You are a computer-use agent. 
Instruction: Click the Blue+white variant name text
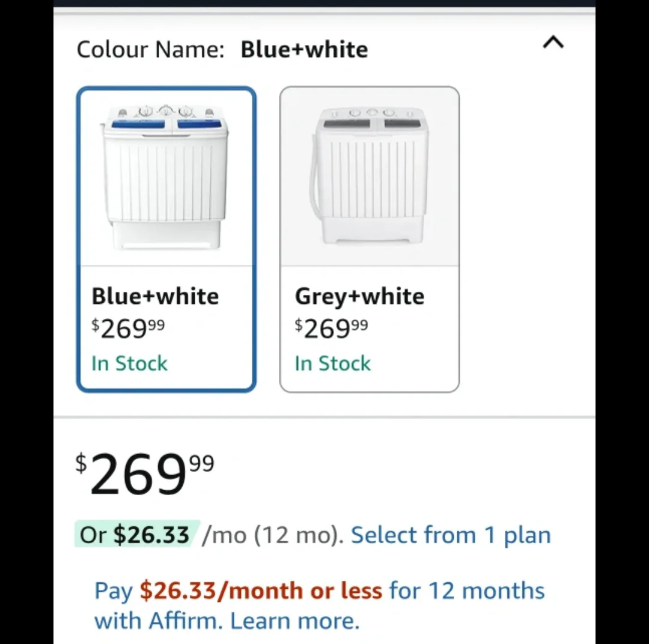[x=155, y=296]
